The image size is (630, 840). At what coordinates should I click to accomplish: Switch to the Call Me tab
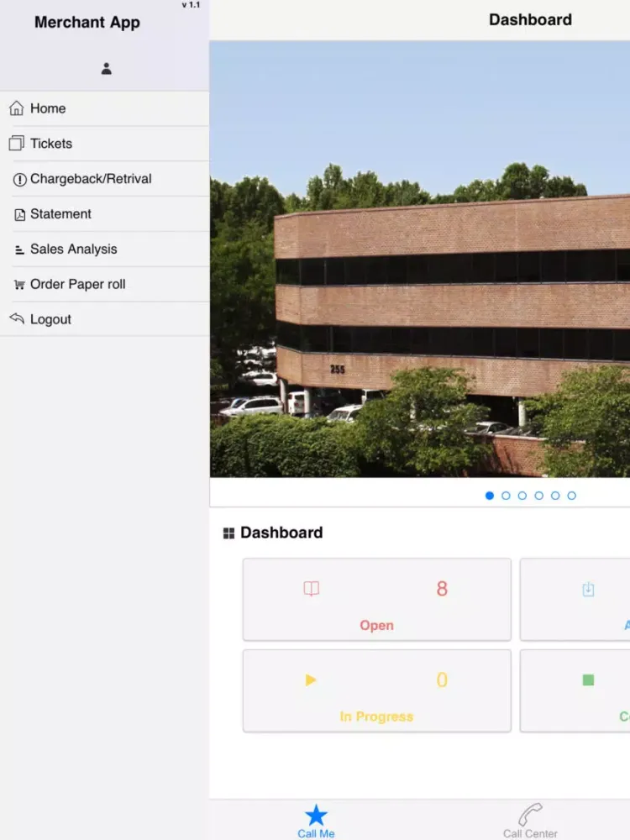pyautogui.click(x=316, y=821)
